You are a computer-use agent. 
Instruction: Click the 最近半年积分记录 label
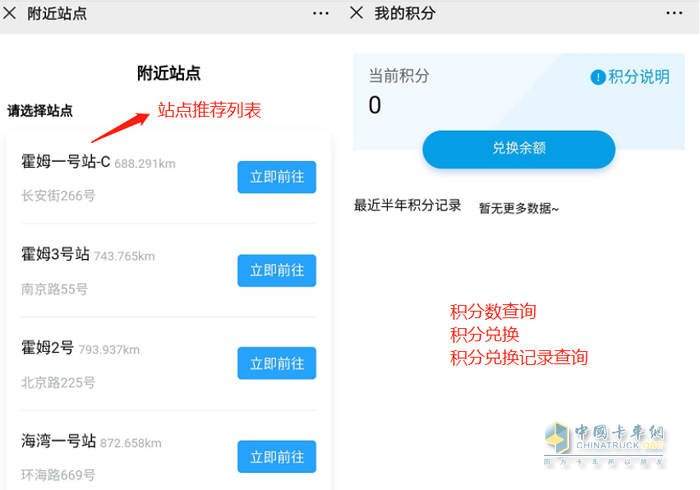point(407,206)
